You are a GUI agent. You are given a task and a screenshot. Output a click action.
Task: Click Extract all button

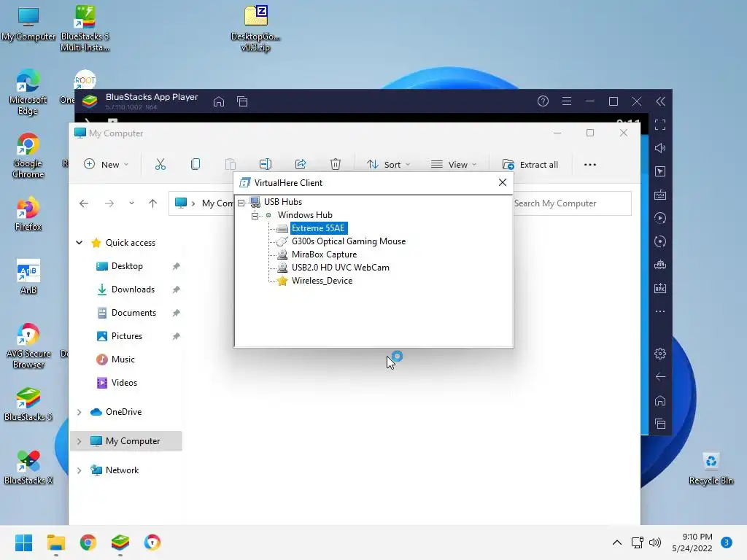[x=530, y=164]
